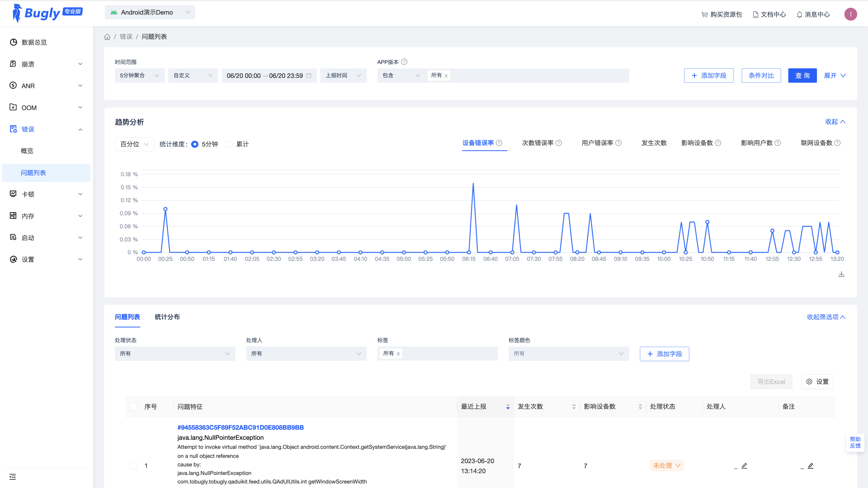Image resolution: width=868 pixels, height=488 pixels.
Task: Click the 条件对比 button
Action: [761, 75]
